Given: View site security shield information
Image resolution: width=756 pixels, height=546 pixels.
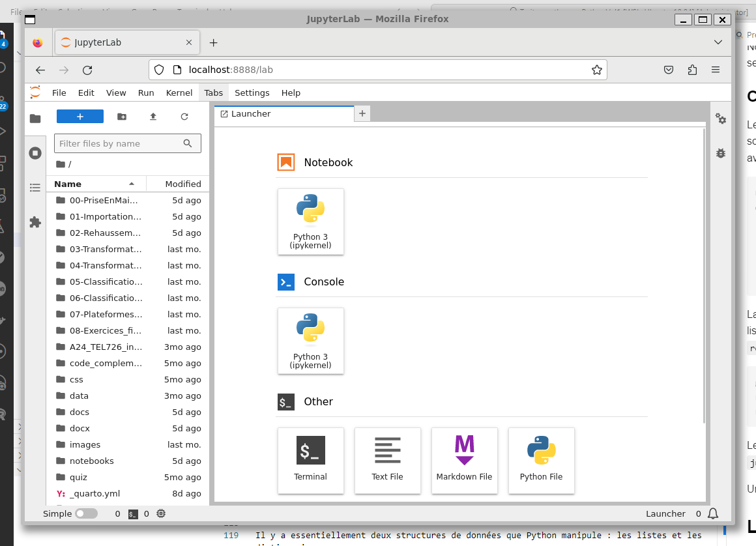Looking at the screenshot, I should [159, 70].
